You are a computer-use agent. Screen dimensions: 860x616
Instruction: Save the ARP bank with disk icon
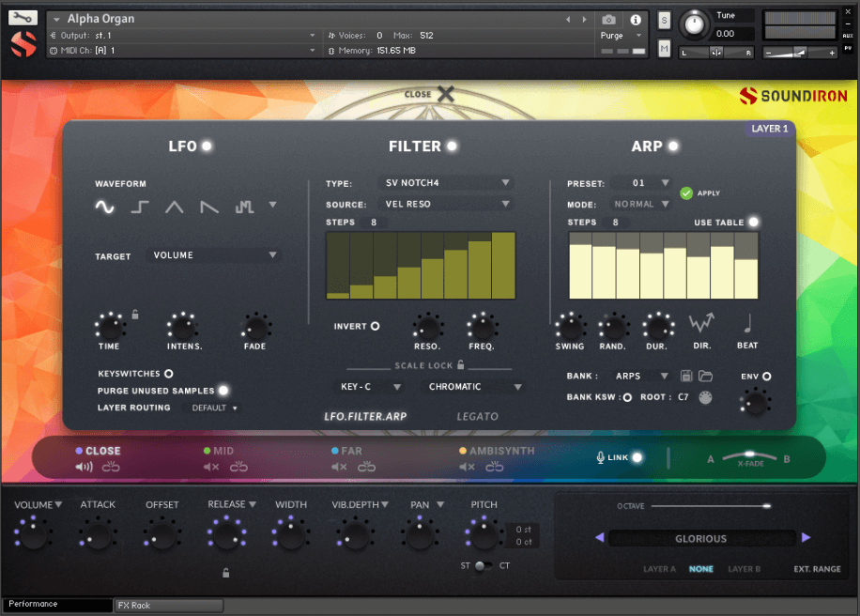(686, 377)
